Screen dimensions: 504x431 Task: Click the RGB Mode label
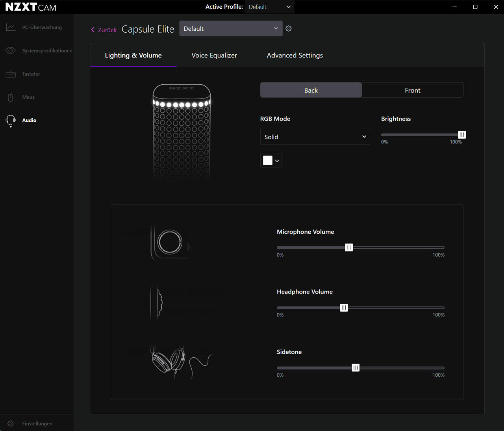pyautogui.click(x=275, y=119)
